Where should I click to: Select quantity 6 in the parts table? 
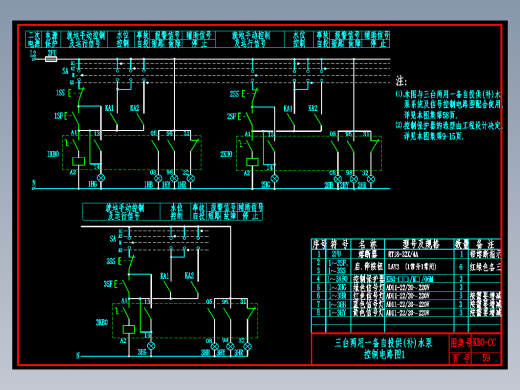click(461, 267)
